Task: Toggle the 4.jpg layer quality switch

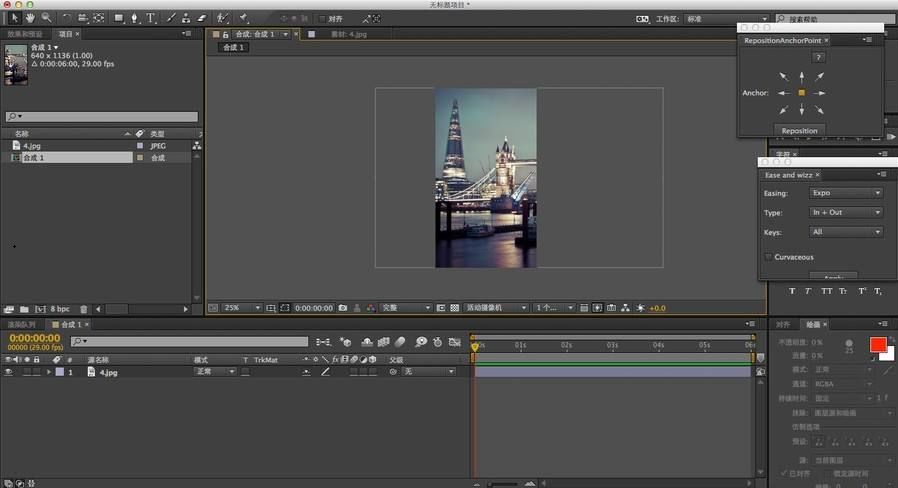Action: pos(325,372)
